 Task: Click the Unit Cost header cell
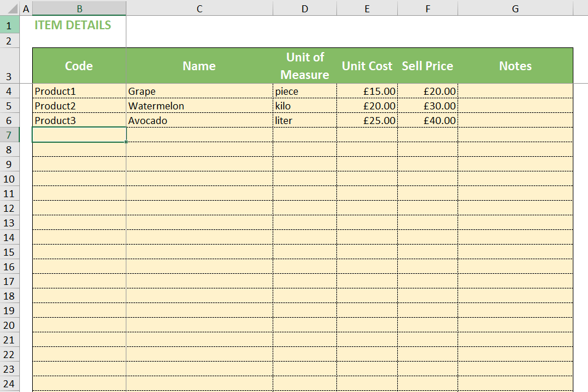tap(367, 66)
